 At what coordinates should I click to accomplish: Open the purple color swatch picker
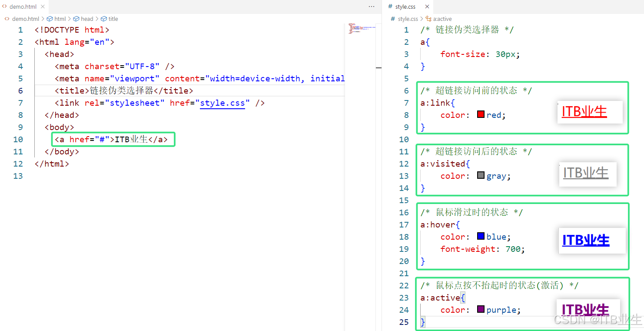point(481,309)
